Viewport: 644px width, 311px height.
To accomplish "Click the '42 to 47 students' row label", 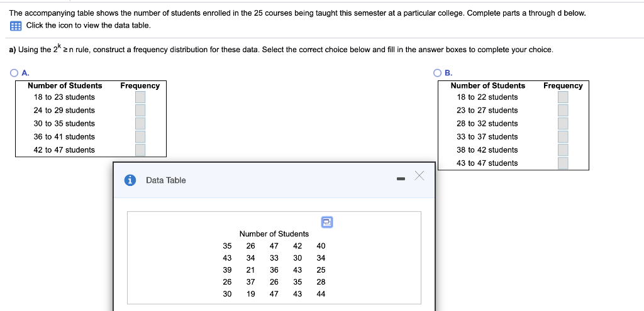I will pos(64,150).
